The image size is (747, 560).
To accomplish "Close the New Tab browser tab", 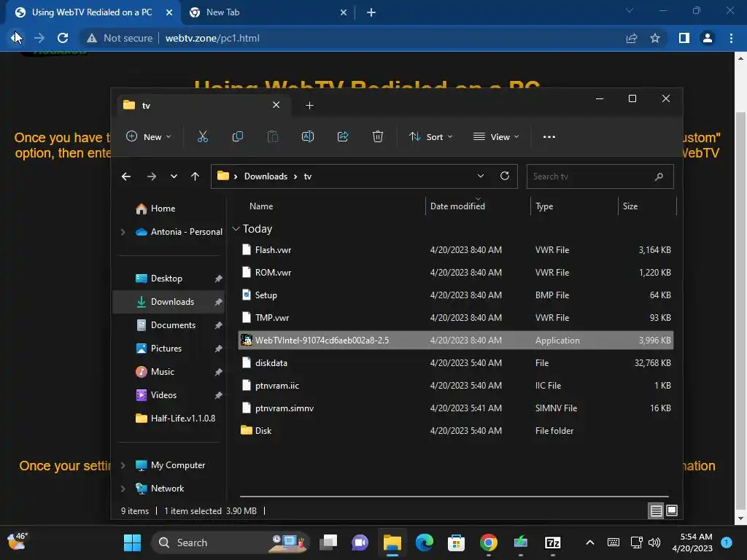I will 344,12.
